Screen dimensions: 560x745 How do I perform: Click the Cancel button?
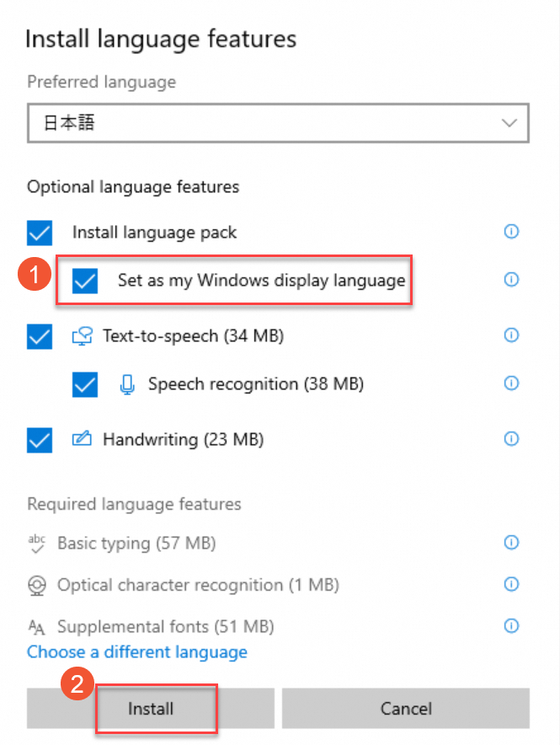(406, 709)
